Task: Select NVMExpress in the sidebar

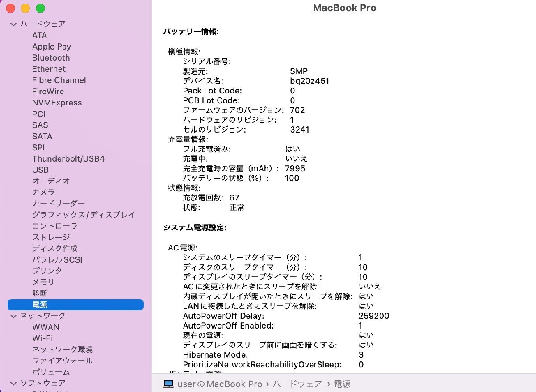Action: tap(57, 102)
